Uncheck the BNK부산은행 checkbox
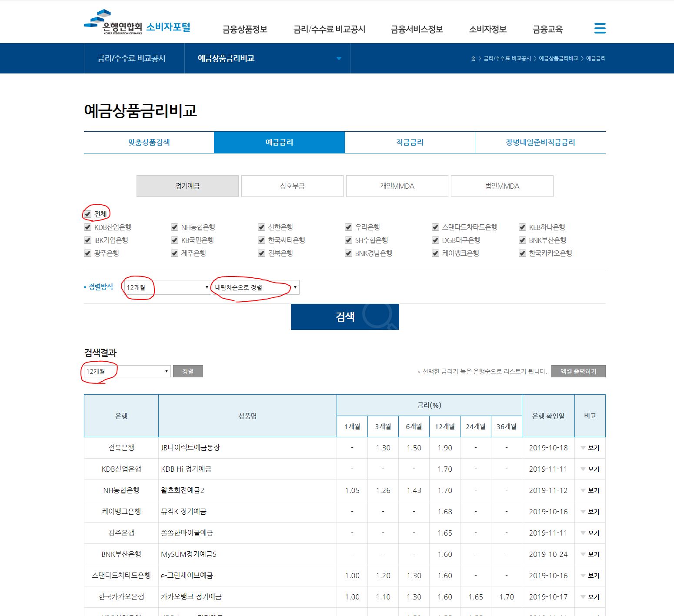The width and height of the screenshot is (674, 616). click(x=522, y=240)
